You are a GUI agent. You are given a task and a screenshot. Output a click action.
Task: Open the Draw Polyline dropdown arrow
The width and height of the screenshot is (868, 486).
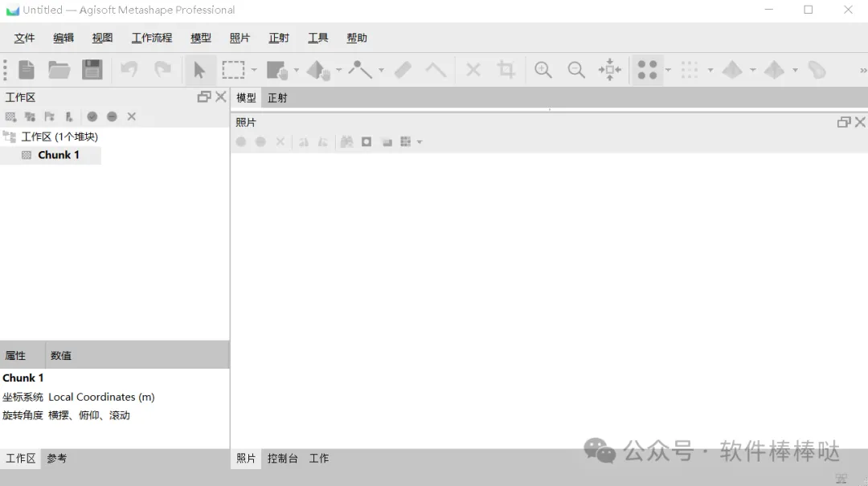point(382,71)
